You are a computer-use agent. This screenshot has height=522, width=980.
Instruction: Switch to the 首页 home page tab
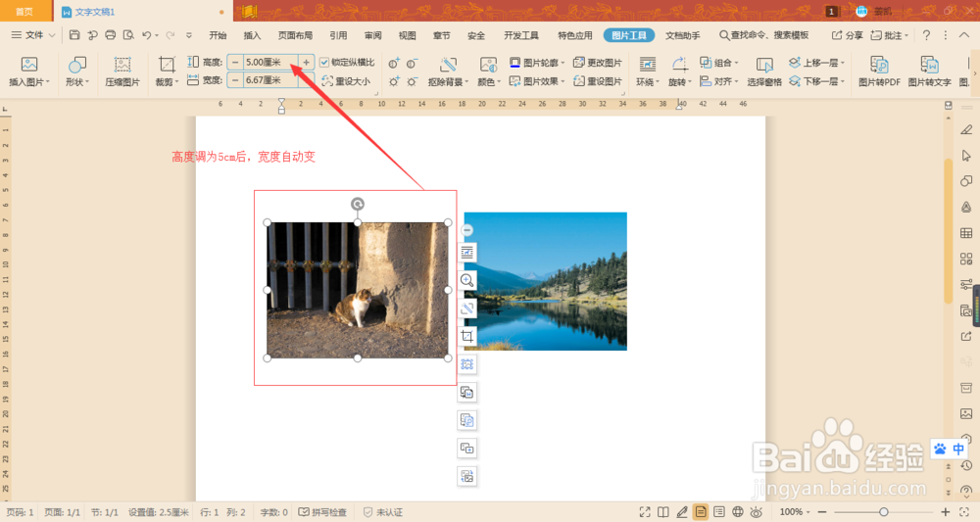(x=25, y=12)
